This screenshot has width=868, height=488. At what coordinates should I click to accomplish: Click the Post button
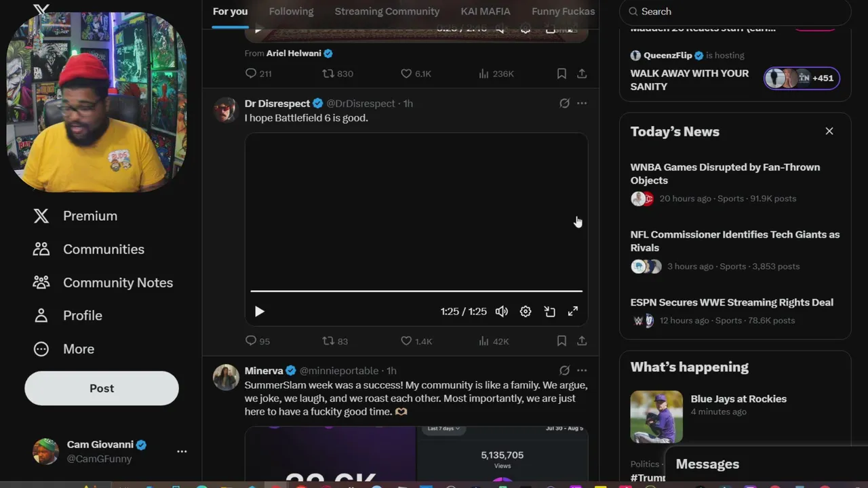102,388
